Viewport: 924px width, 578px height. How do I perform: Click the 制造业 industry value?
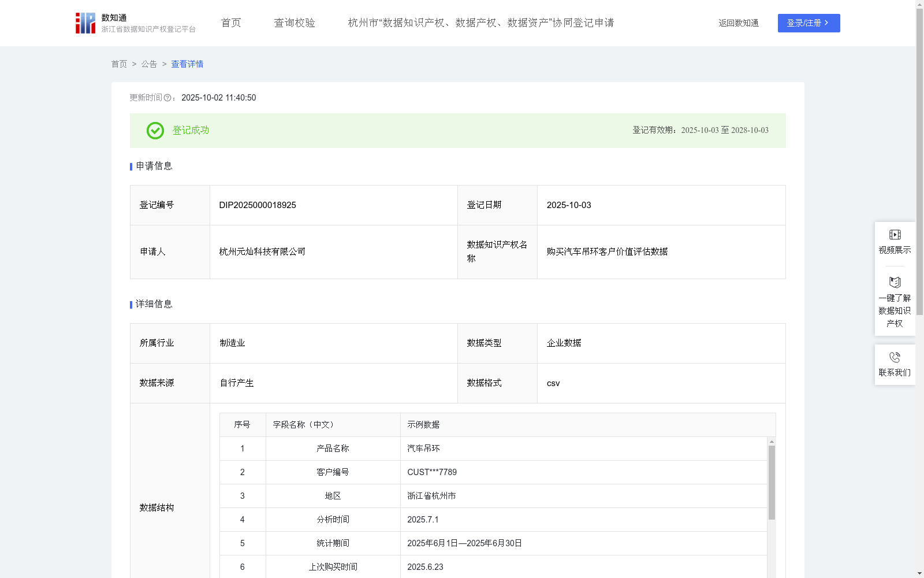pos(232,343)
